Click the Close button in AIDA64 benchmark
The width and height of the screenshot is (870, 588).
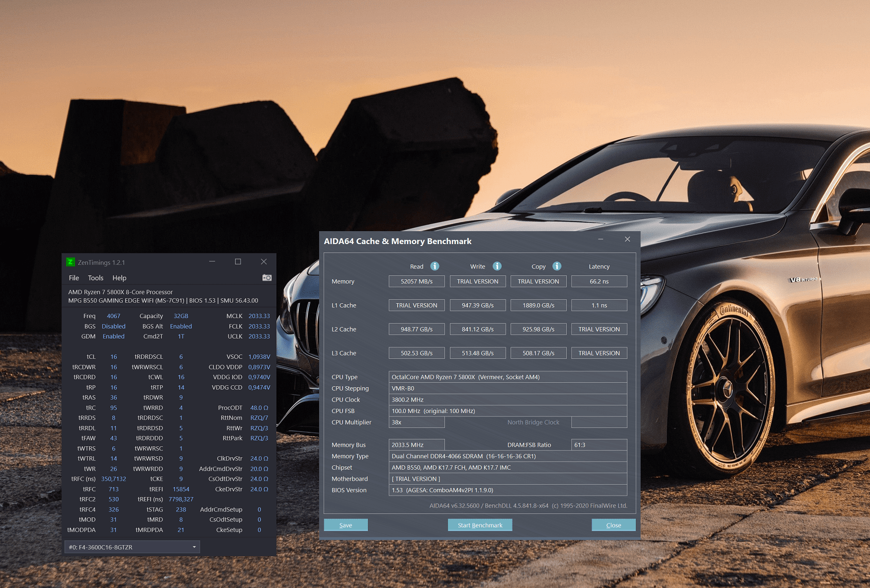coord(613,525)
